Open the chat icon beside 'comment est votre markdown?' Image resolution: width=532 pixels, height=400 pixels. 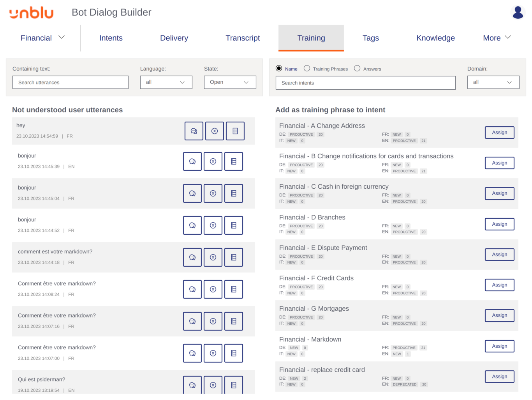pyautogui.click(x=192, y=257)
